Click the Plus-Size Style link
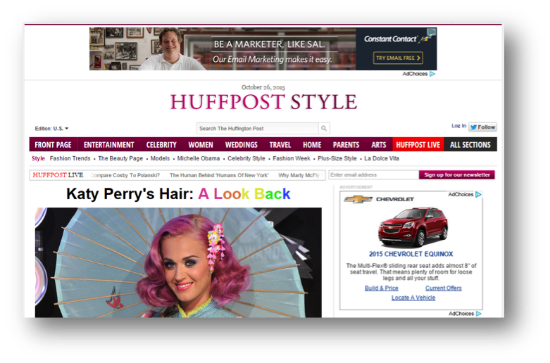 pos(337,159)
